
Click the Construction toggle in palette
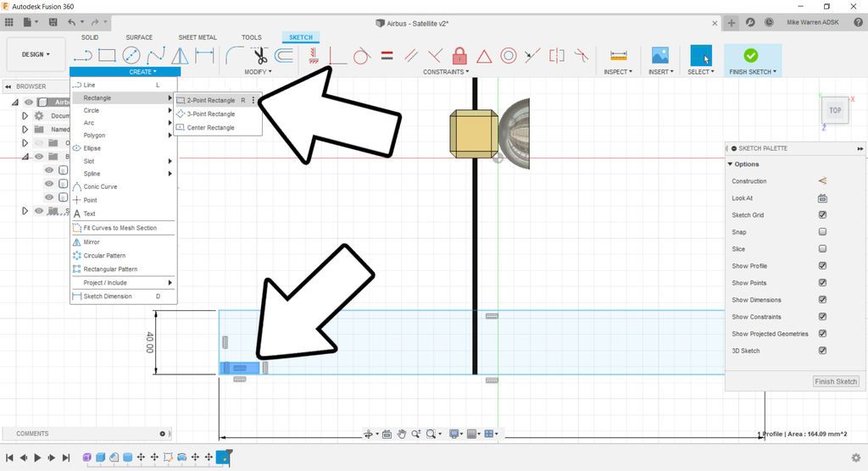point(822,181)
